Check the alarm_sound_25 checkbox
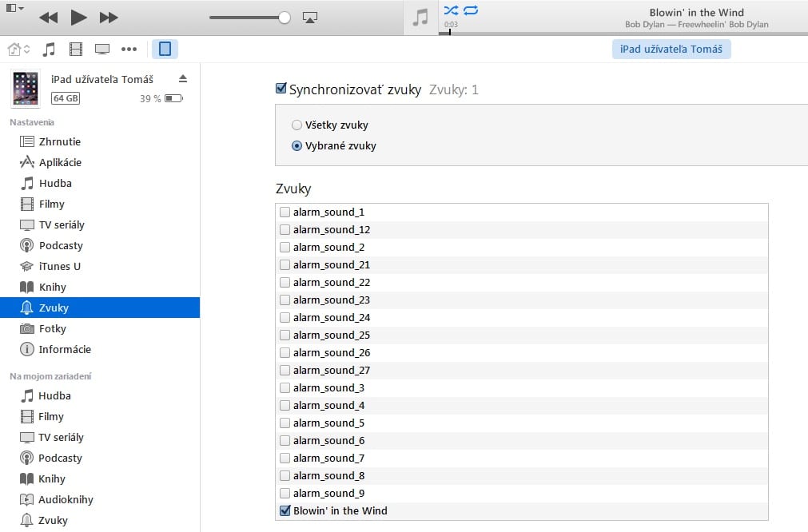This screenshot has width=808, height=532. [x=285, y=335]
